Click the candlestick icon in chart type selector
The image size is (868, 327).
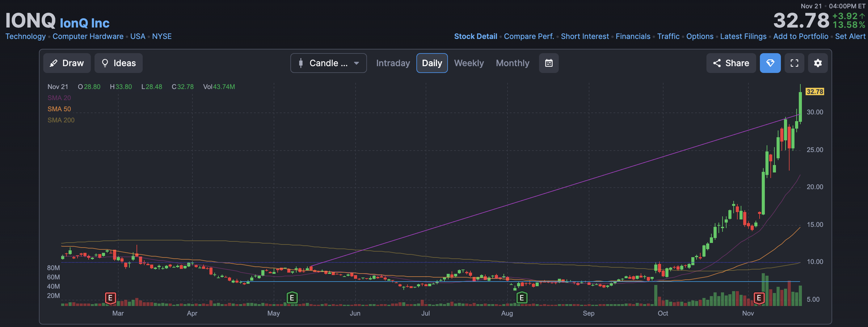(x=301, y=63)
